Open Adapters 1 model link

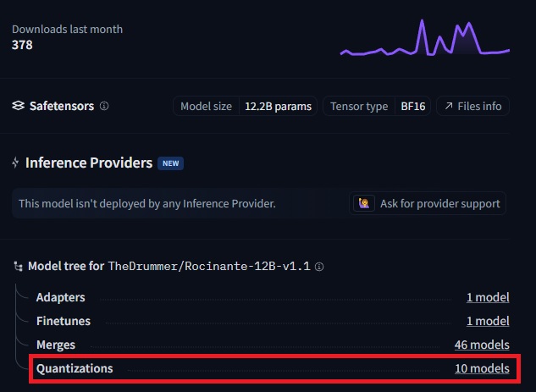coord(488,297)
